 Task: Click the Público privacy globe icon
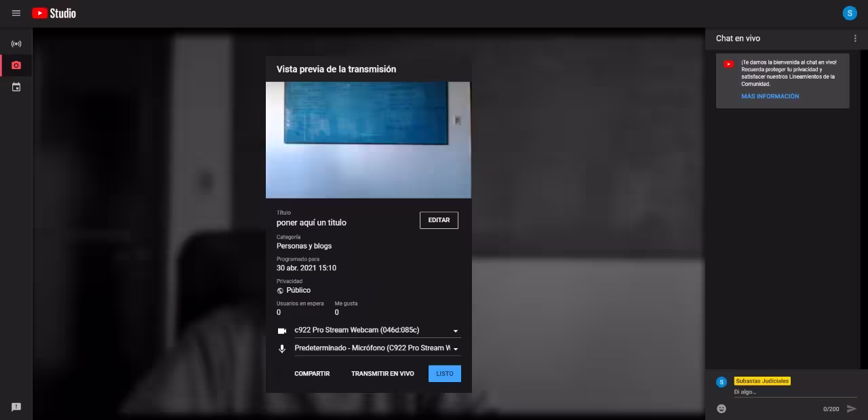pyautogui.click(x=280, y=291)
